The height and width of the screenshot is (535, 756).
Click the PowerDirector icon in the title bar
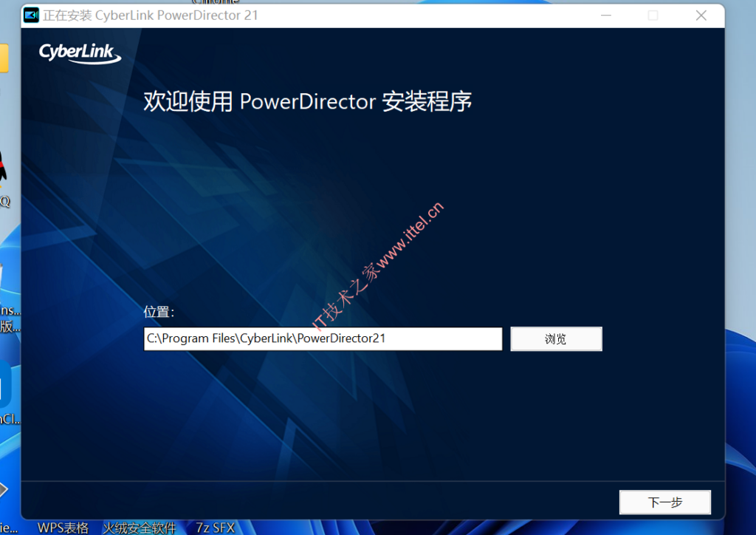pos(30,15)
